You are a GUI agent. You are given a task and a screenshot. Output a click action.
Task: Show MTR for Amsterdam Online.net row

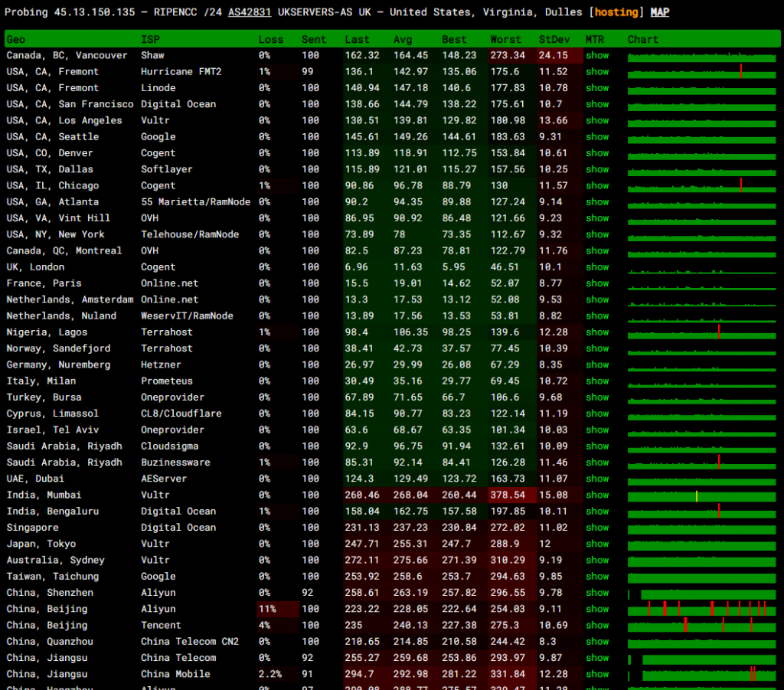pyautogui.click(x=597, y=300)
